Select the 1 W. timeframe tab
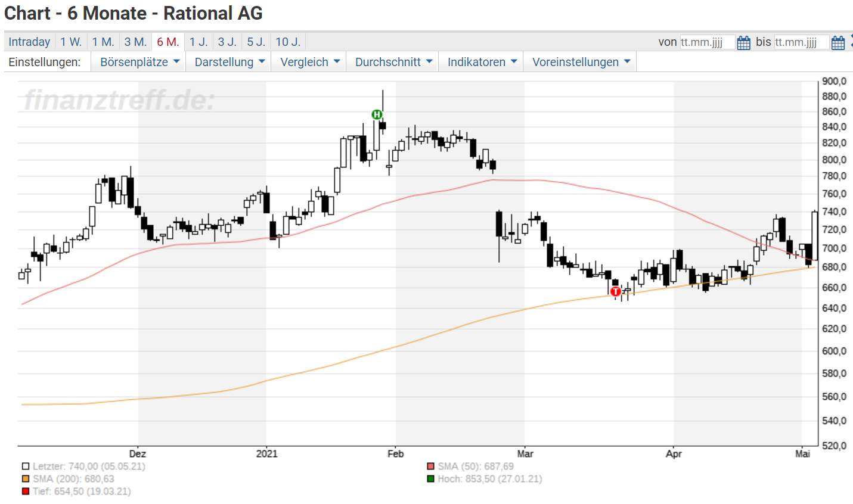Viewport: 853px width, 504px height. [70, 42]
